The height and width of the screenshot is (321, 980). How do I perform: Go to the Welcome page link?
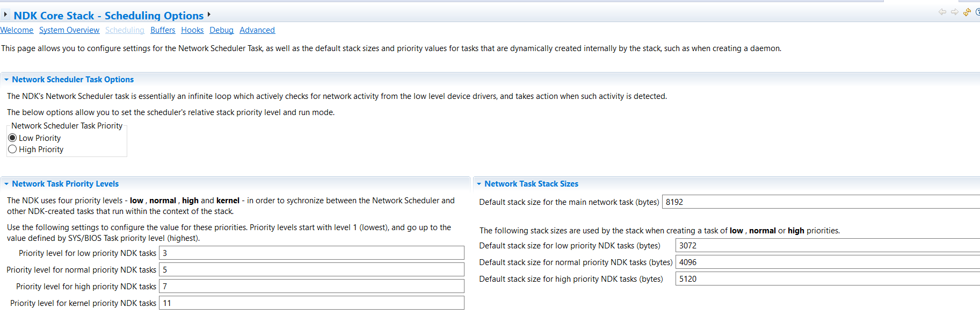click(x=17, y=30)
